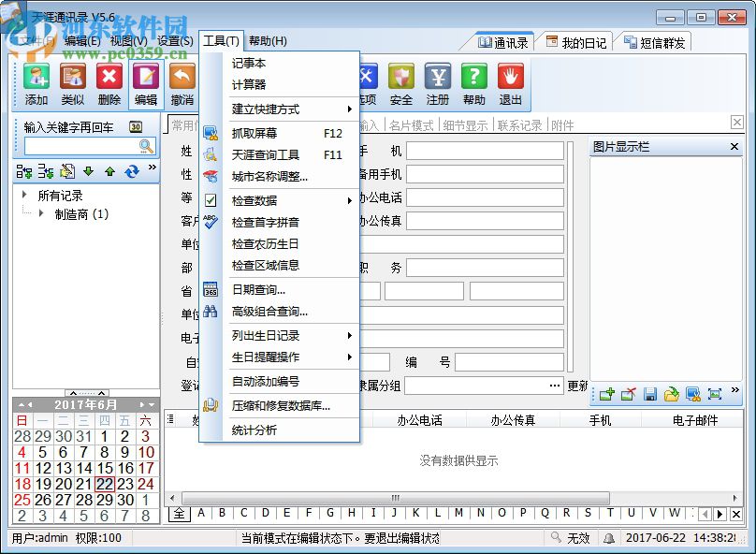This screenshot has height=554, width=756.
Task: Click the 更新 link near 隶属分组
Action: click(578, 385)
